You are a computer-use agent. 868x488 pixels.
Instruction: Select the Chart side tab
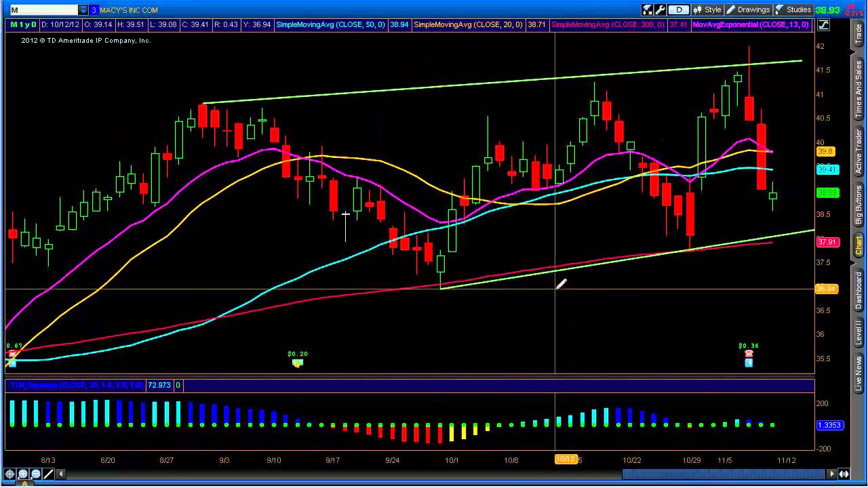[859, 245]
